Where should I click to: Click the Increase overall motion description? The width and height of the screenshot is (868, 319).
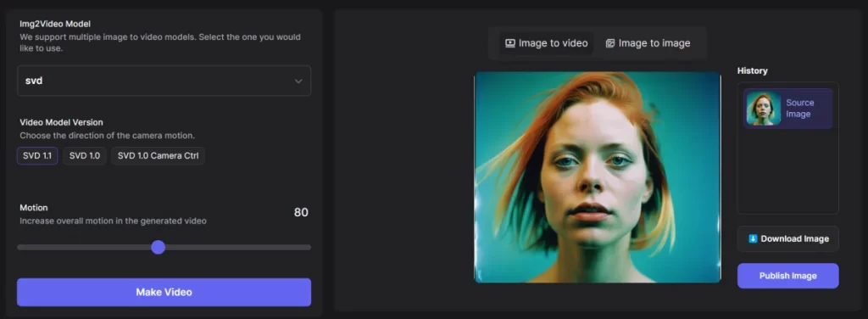coord(113,221)
